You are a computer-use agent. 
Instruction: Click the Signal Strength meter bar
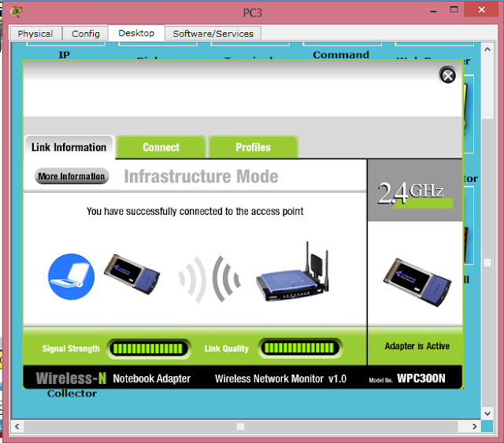(149, 349)
